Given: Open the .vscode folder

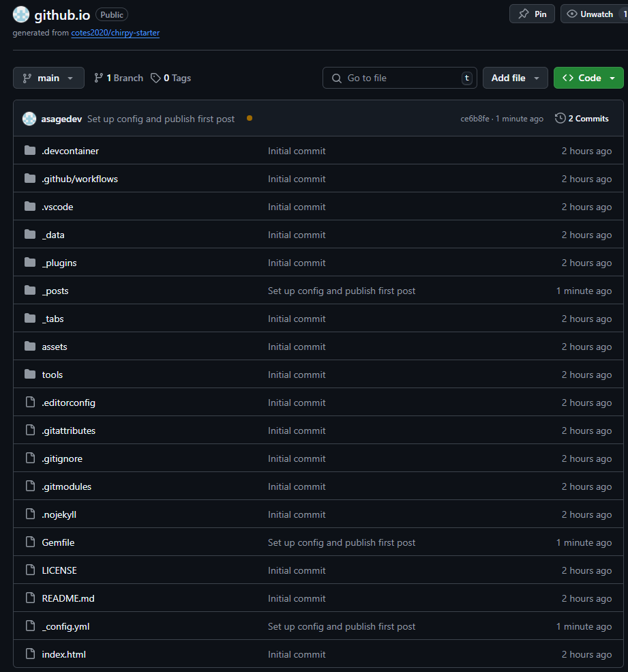Looking at the screenshot, I should 57,207.
